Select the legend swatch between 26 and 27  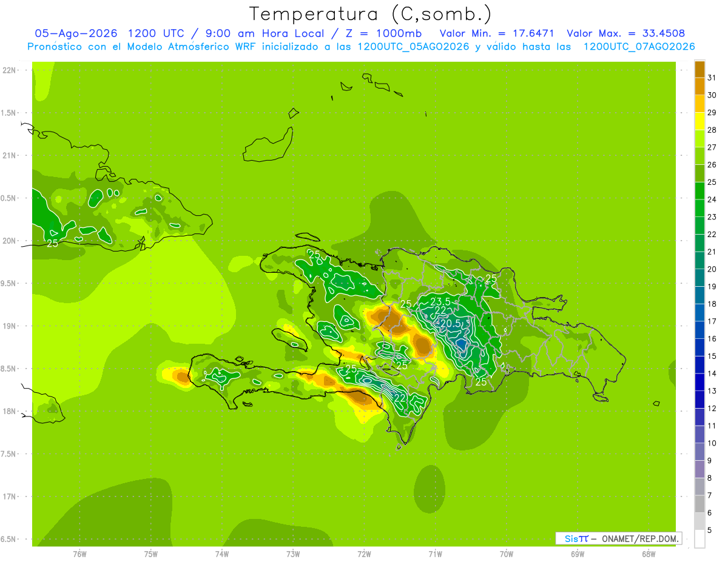point(699,156)
